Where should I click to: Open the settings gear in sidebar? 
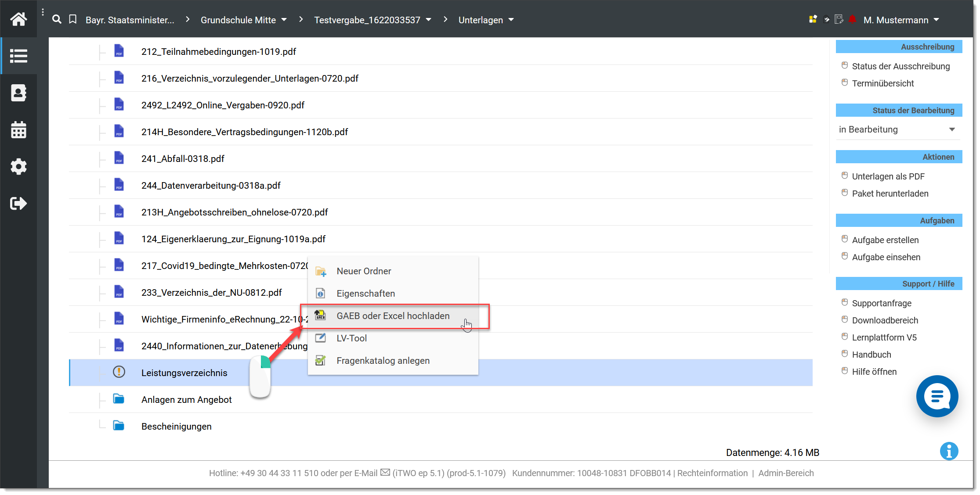[18, 167]
